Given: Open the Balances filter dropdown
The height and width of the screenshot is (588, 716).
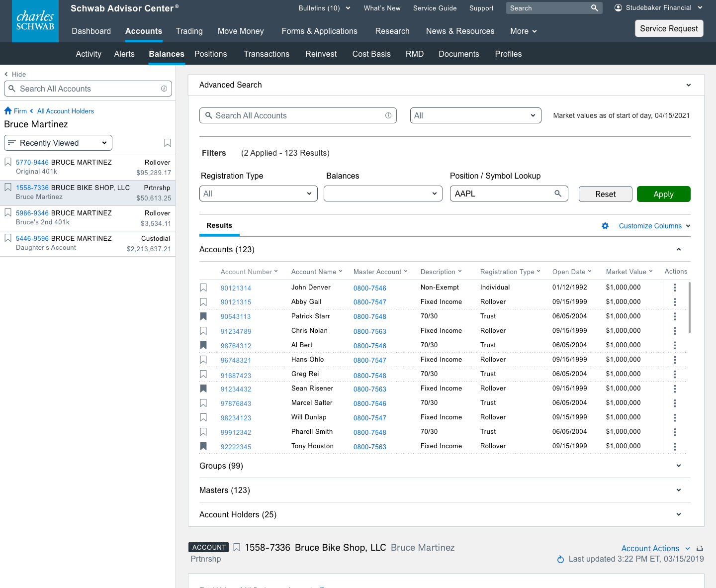Looking at the screenshot, I should (x=383, y=194).
